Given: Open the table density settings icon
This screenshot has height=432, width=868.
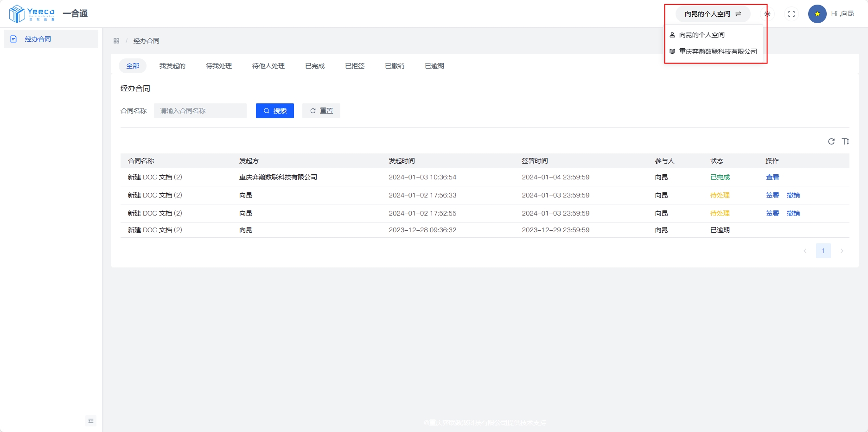Looking at the screenshot, I should tap(845, 141).
